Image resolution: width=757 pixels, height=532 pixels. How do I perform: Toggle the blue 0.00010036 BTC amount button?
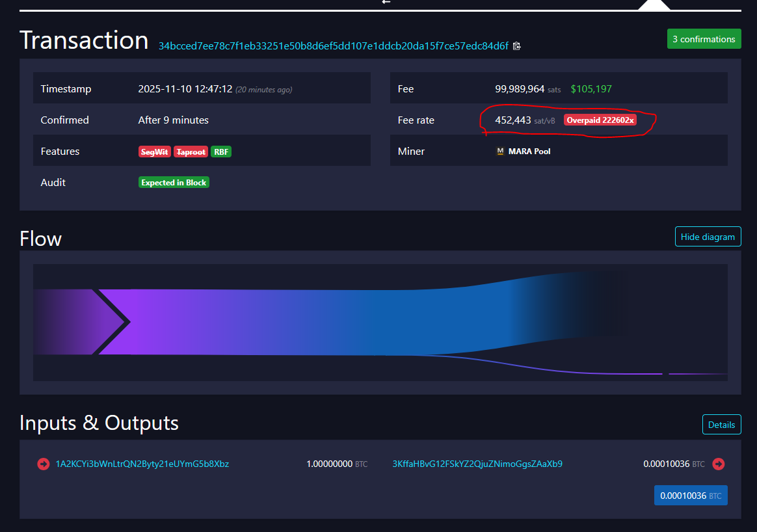690,496
